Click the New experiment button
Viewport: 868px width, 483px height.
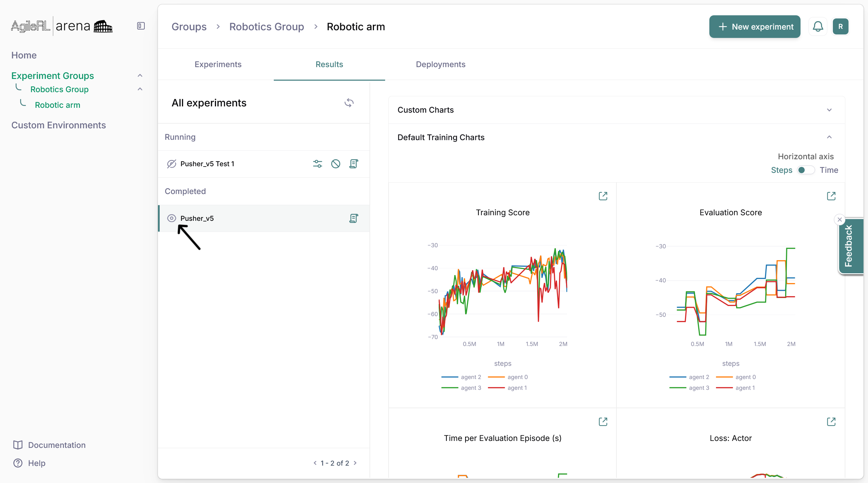point(755,27)
